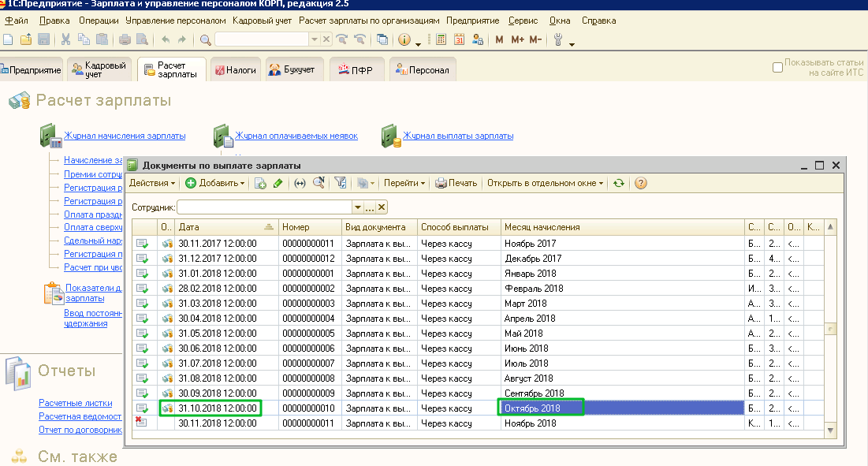
Task: Click the filter funnel icon
Action: (x=341, y=183)
